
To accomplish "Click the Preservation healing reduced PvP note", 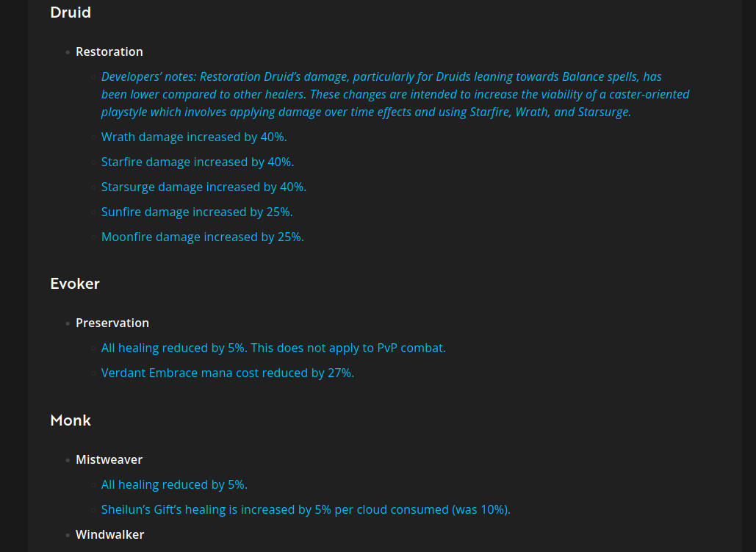I will (x=273, y=348).
